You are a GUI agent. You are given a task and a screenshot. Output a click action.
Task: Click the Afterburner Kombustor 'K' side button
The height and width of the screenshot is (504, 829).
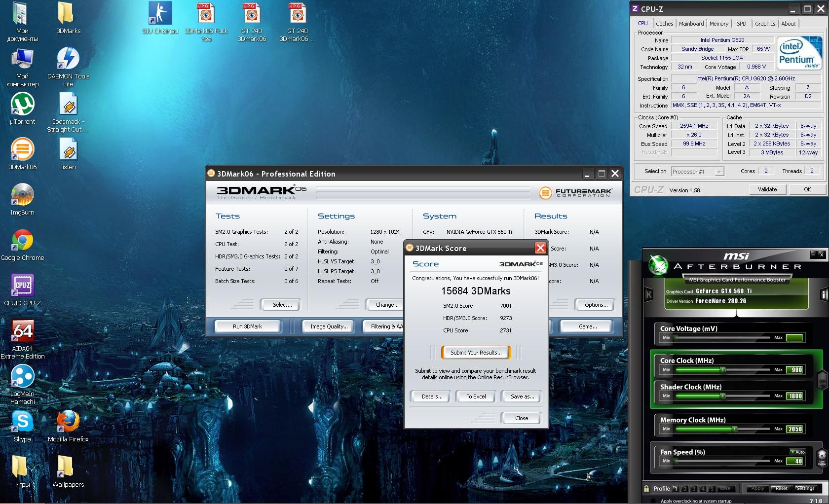pos(649,295)
